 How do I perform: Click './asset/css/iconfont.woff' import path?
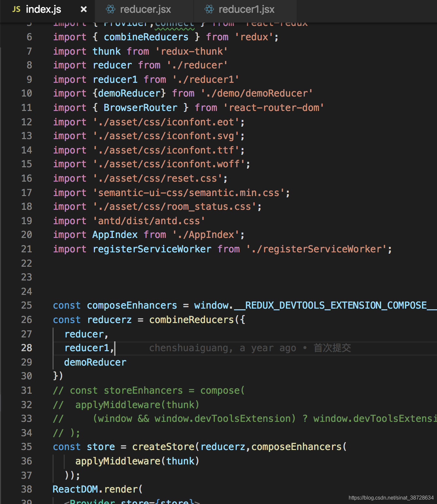point(169,164)
